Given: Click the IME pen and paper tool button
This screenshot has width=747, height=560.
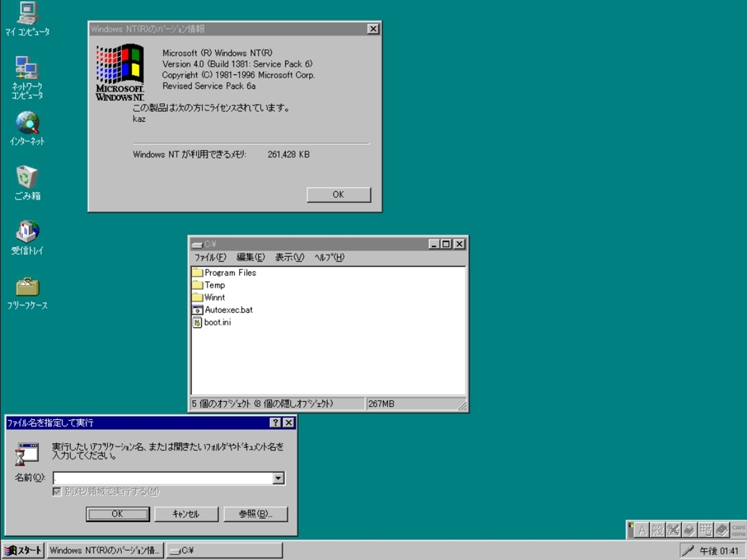Looking at the screenshot, I should click(673, 530).
